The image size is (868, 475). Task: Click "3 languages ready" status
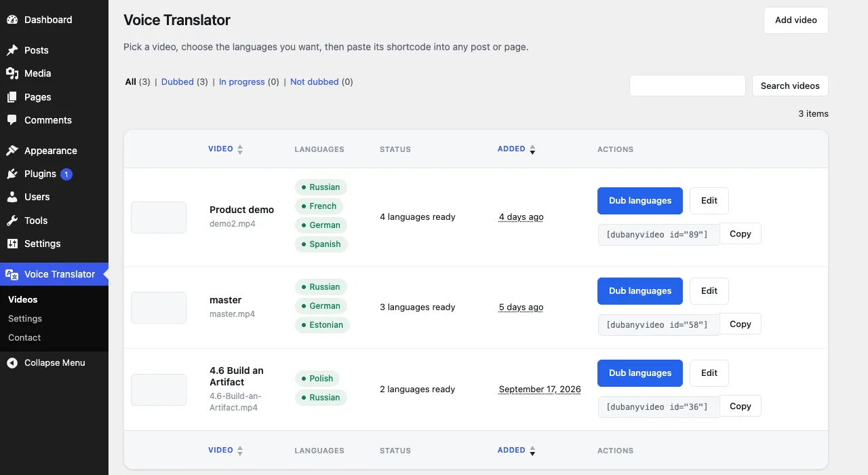(418, 307)
